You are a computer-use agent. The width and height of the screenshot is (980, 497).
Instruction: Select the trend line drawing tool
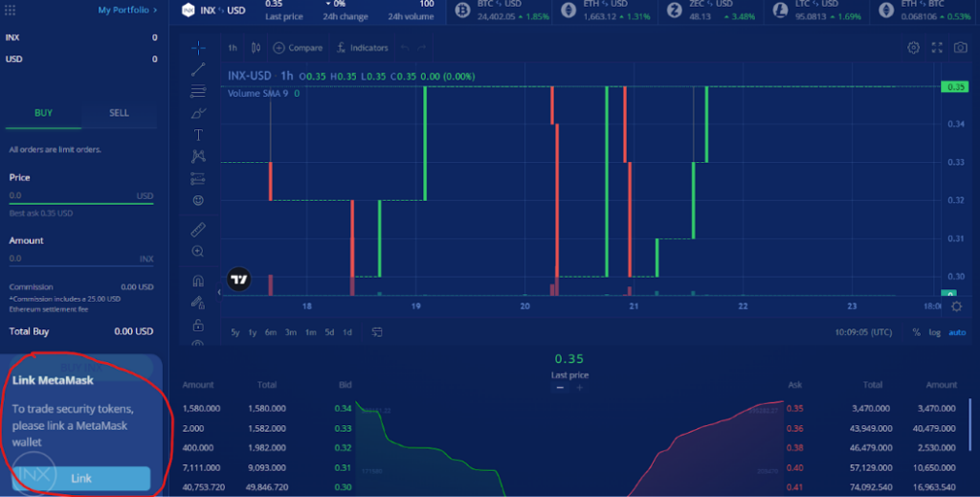[x=198, y=69]
